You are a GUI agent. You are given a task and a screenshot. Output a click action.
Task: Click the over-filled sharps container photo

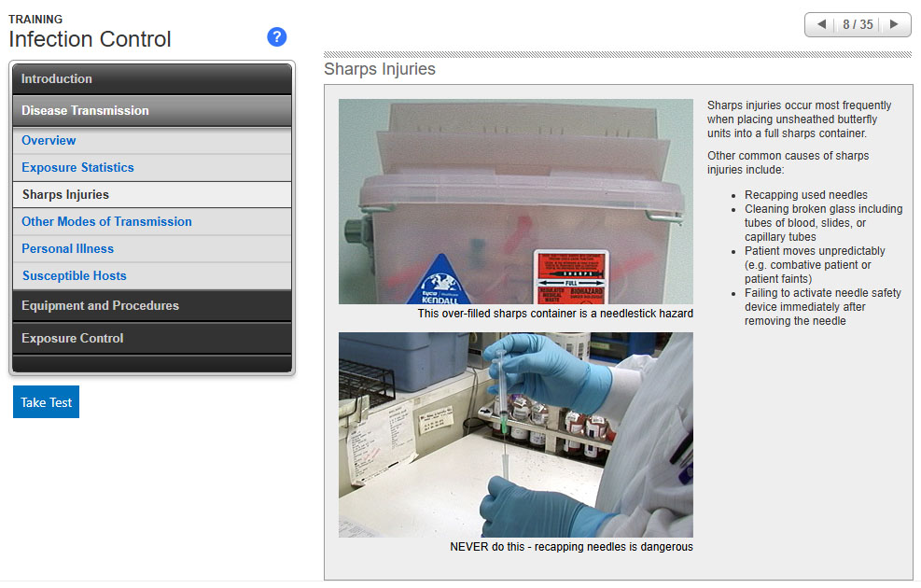[515, 201]
